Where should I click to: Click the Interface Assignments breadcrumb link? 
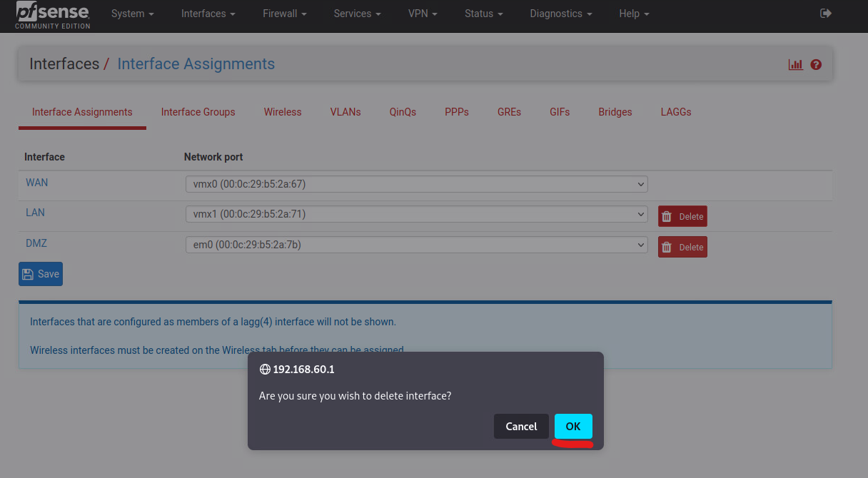[x=196, y=64]
